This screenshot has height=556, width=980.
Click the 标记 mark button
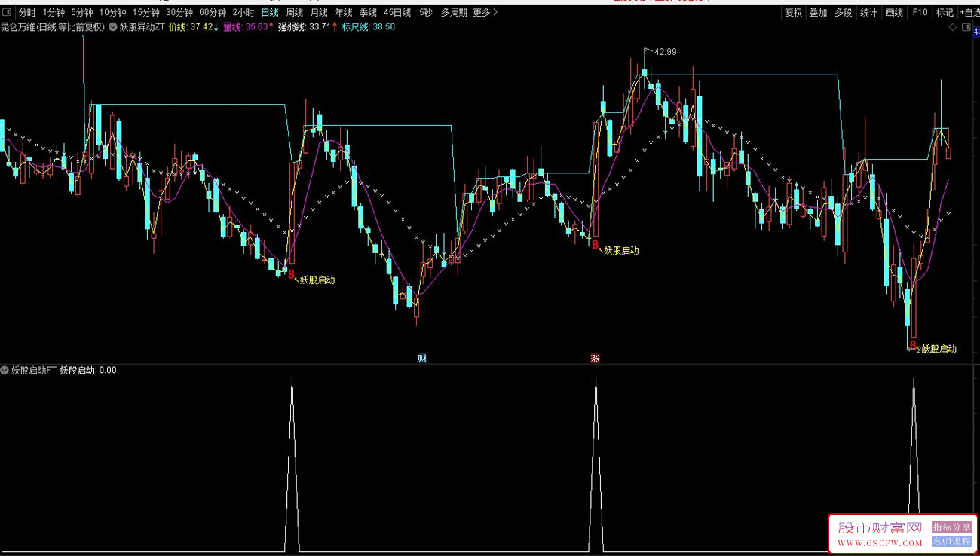tap(945, 12)
